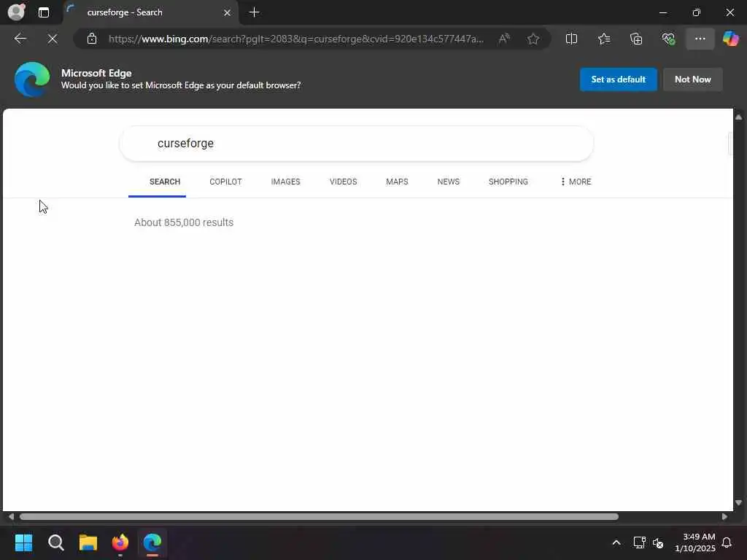Image resolution: width=747 pixels, height=560 pixels.
Task: Select the SEARCH tab
Action: (165, 182)
